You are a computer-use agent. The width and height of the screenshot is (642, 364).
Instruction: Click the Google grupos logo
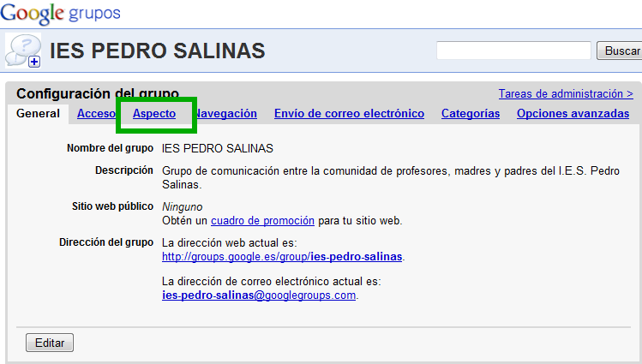60,13
